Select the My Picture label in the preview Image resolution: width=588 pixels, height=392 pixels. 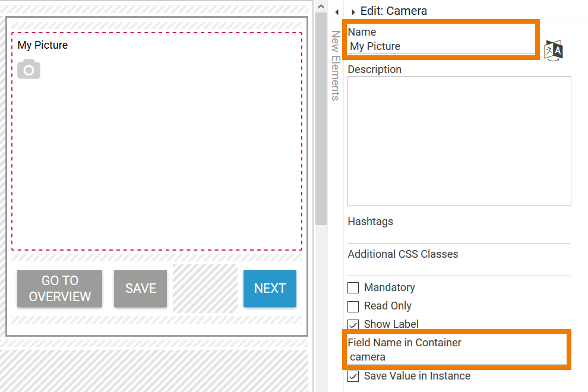pos(43,45)
